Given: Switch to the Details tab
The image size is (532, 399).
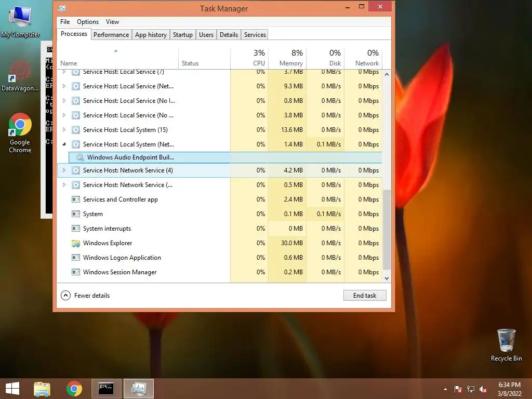Looking at the screenshot, I should tap(229, 35).
